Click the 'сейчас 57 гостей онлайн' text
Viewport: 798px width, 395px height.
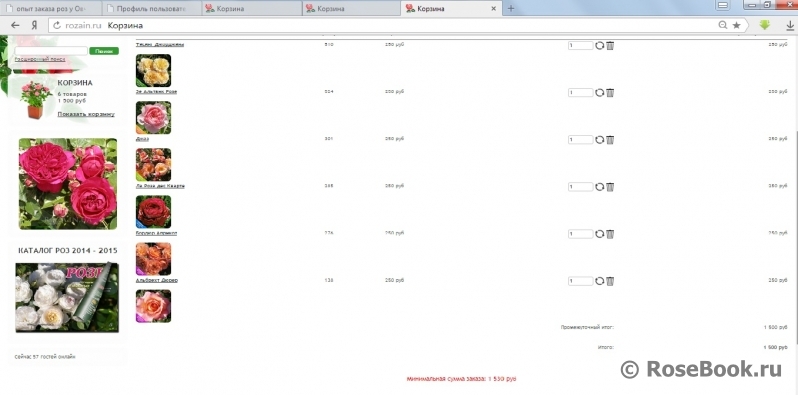pos(45,357)
